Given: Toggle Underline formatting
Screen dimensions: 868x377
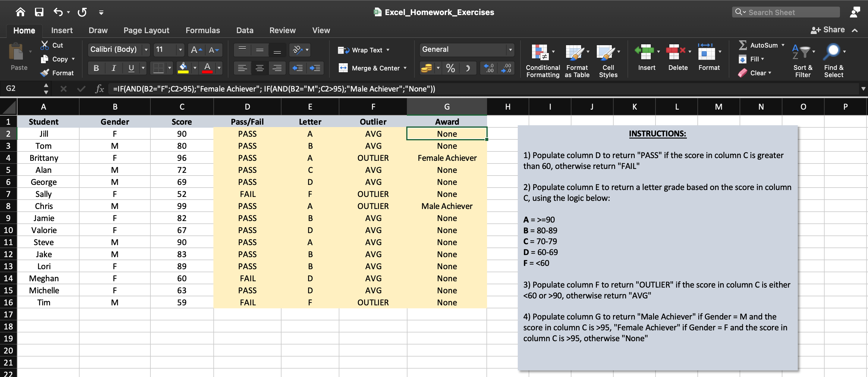Looking at the screenshot, I should click(x=131, y=68).
